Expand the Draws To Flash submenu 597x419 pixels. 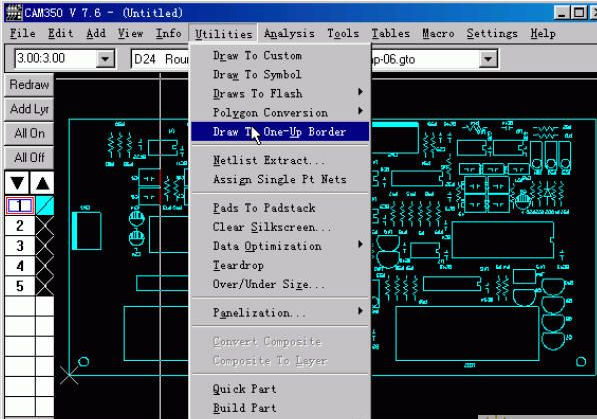tap(280, 94)
